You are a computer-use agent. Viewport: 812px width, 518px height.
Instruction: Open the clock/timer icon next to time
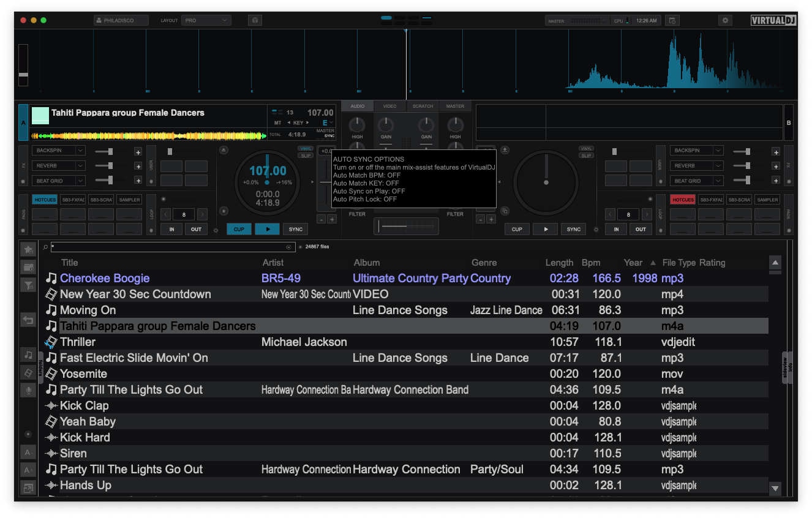click(672, 20)
